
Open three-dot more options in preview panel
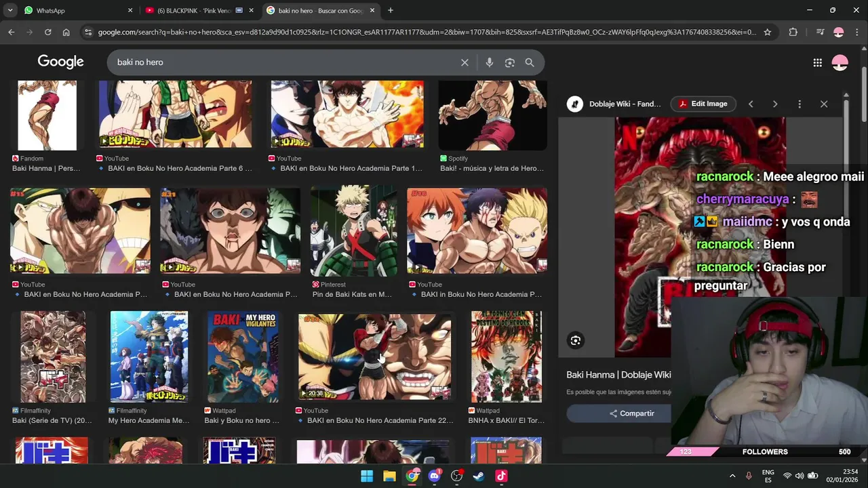point(800,104)
